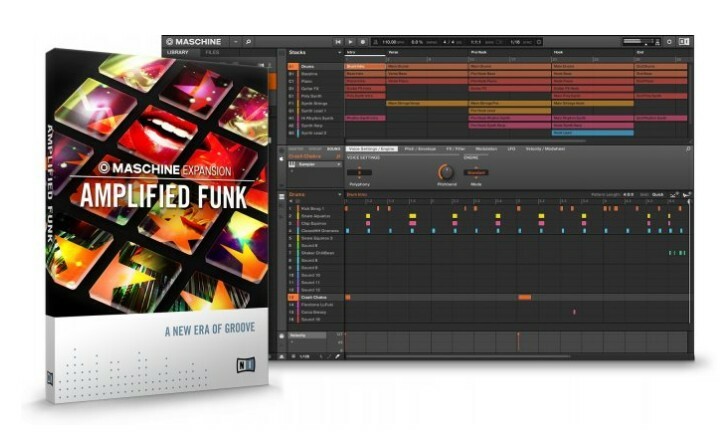724x443 pixels.
Task: Click the 4/4 time signature value
Action: (x=449, y=42)
